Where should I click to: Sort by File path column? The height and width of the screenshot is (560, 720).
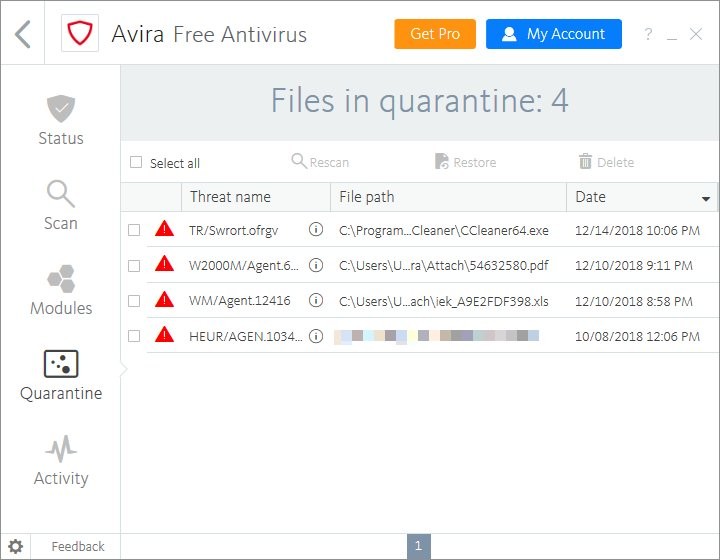pos(448,197)
